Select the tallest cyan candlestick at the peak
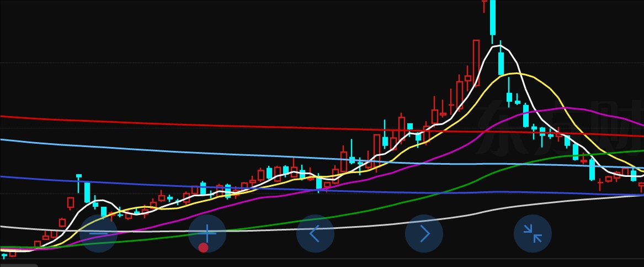The width and height of the screenshot is (644, 267). [493, 18]
